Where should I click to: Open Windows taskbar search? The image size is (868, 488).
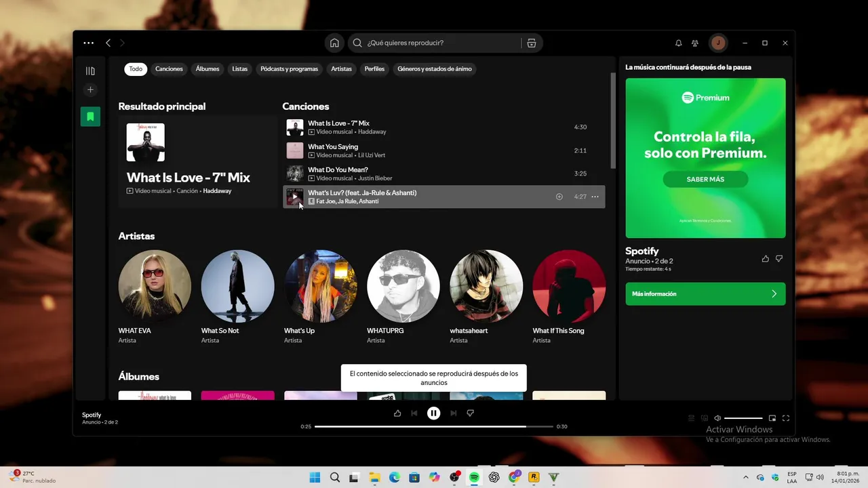334,477
